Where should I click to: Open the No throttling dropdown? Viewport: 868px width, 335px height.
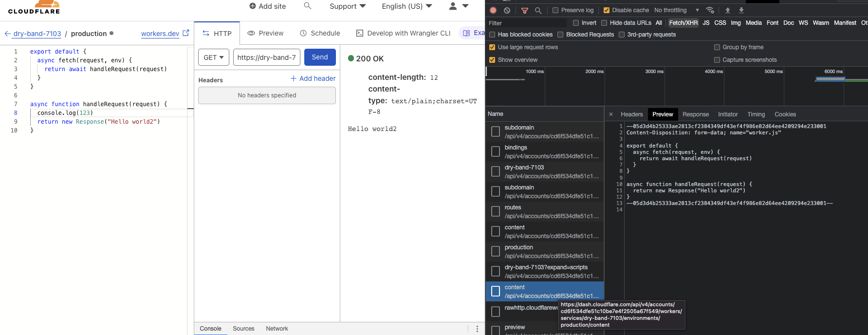pyautogui.click(x=677, y=10)
